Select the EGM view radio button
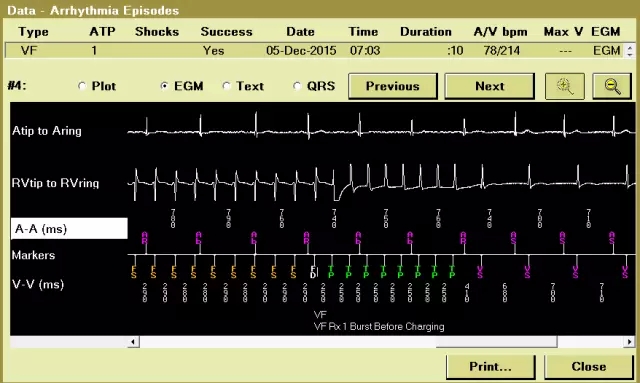The image size is (640, 383). [x=164, y=86]
